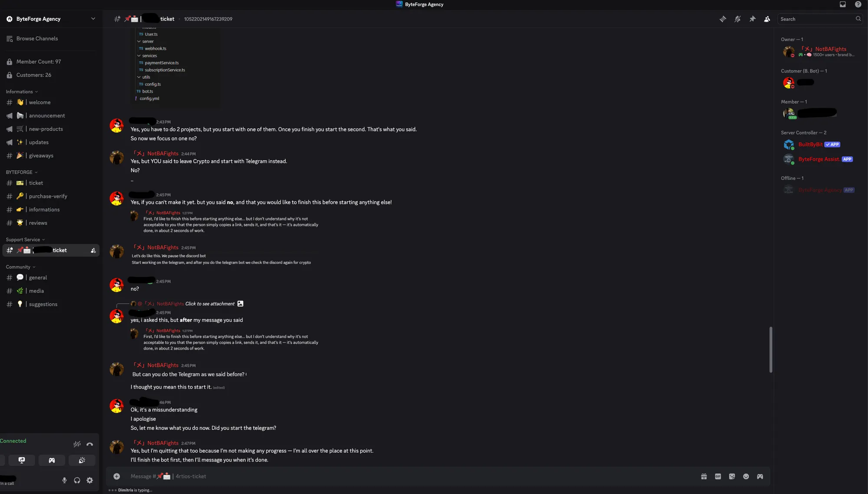Disconnect from the voice call

(x=89, y=444)
